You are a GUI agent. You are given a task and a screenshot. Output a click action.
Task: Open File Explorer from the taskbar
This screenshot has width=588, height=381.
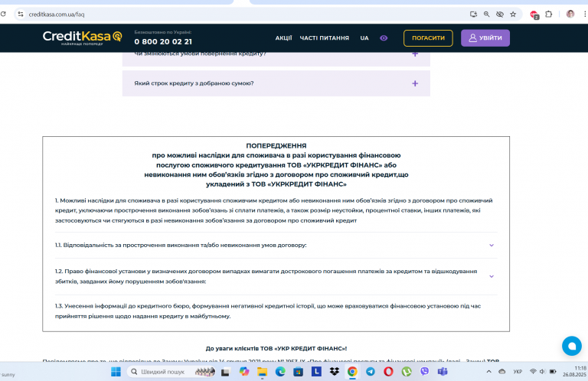tap(262, 372)
